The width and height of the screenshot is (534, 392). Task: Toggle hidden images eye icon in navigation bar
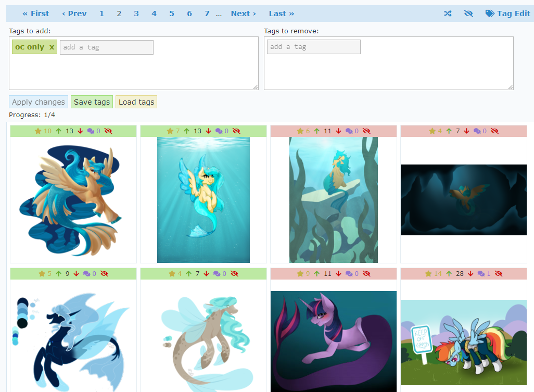pyautogui.click(x=468, y=14)
